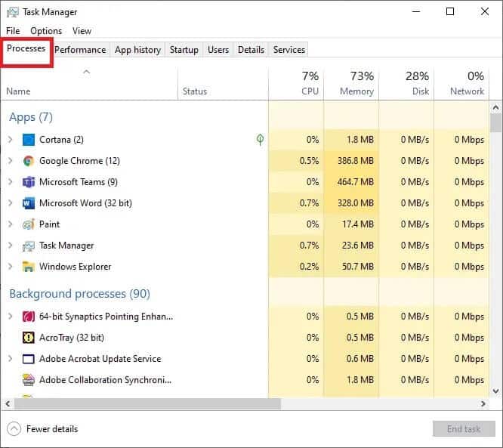This screenshot has width=503, height=448.
Task: Click the Background processes (90) heading
Action: click(x=79, y=294)
